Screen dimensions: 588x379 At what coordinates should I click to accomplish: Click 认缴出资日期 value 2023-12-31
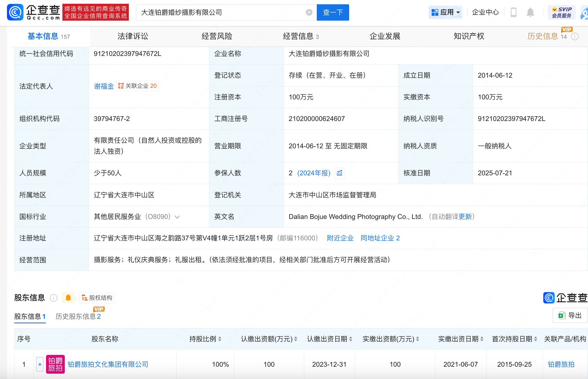click(x=329, y=365)
